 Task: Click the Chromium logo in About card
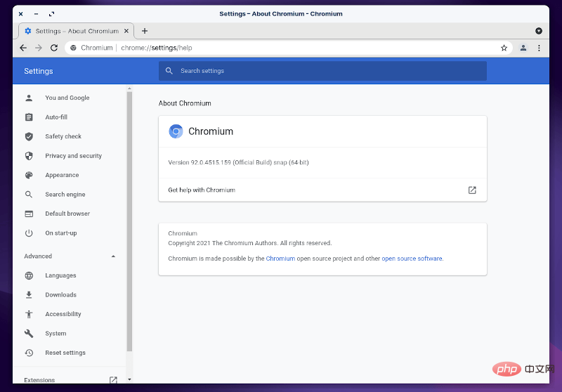[x=176, y=131]
